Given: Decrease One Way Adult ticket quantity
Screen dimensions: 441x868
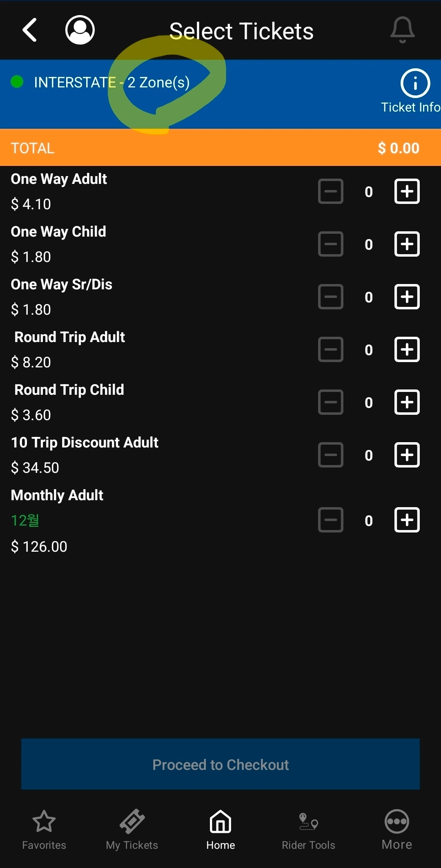Looking at the screenshot, I should pyautogui.click(x=331, y=191).
